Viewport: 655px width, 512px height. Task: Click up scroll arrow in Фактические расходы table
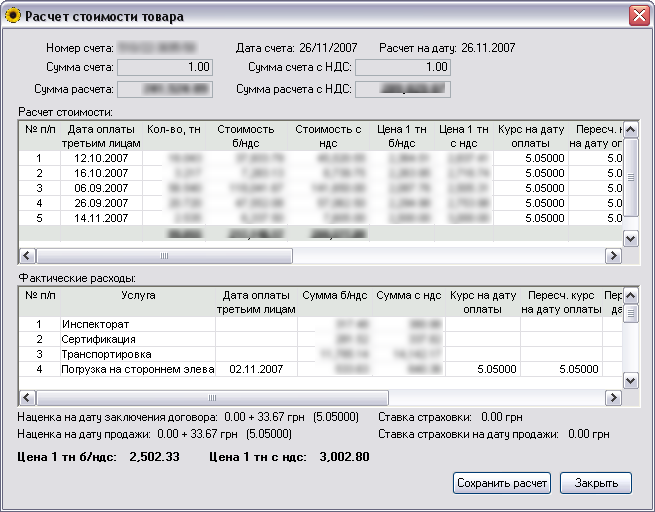pos(631,296)
